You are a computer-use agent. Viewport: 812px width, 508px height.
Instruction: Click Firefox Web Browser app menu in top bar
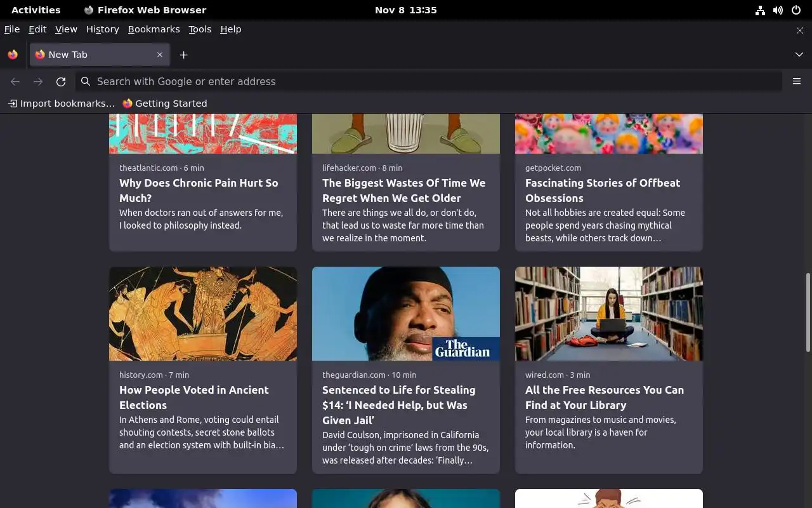(x=145, y=10)
